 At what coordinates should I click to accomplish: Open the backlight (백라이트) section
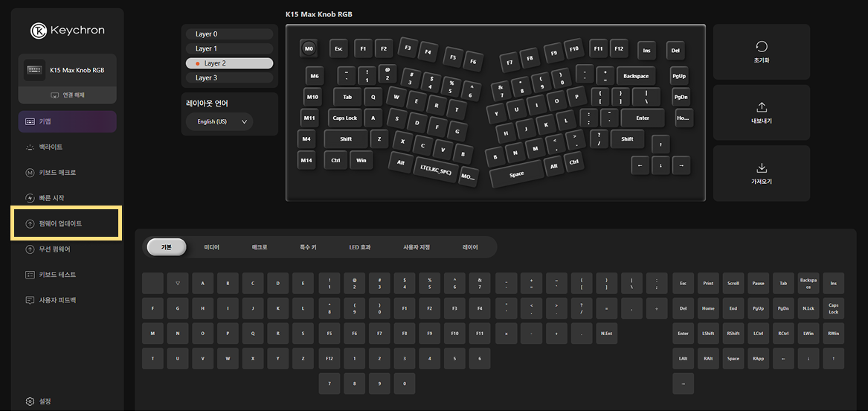point(51,147)
